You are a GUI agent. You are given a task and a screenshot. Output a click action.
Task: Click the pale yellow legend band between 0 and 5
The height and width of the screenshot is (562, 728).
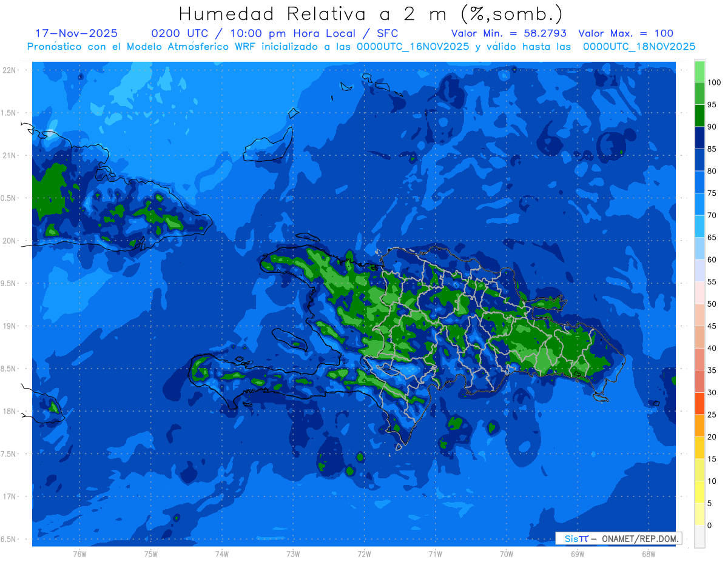coord(699,514)
